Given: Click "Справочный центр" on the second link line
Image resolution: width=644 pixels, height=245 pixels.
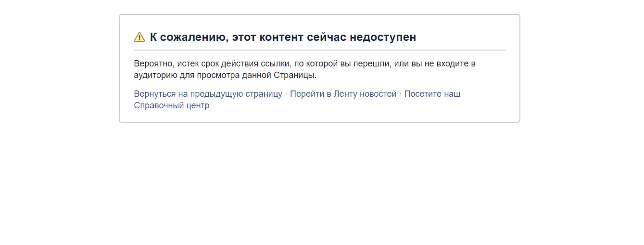Looking at the screenshot, I should (172, 105).
